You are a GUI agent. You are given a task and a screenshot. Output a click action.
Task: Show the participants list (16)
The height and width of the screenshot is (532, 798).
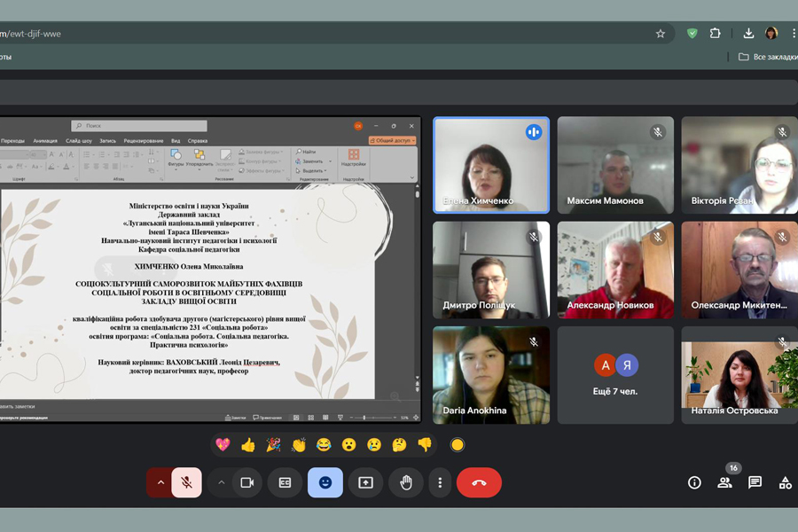coord(724,482)
